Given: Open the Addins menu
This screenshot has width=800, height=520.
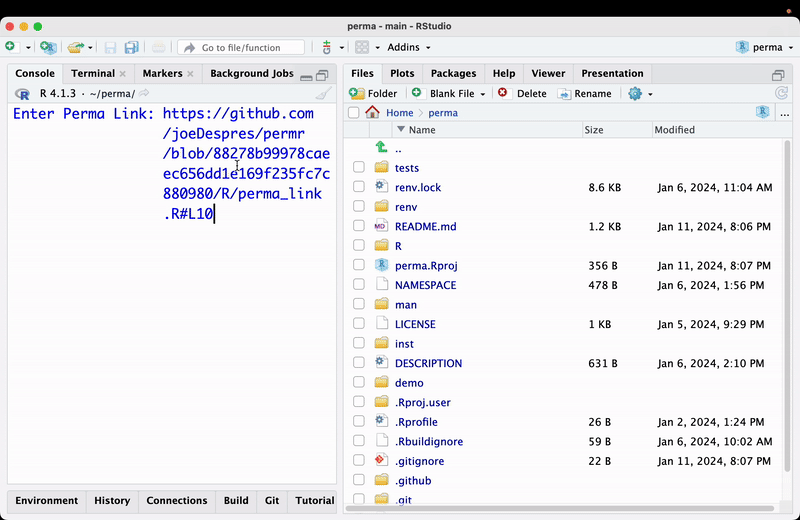Looking at the screenshot, I should pos(409,47).
